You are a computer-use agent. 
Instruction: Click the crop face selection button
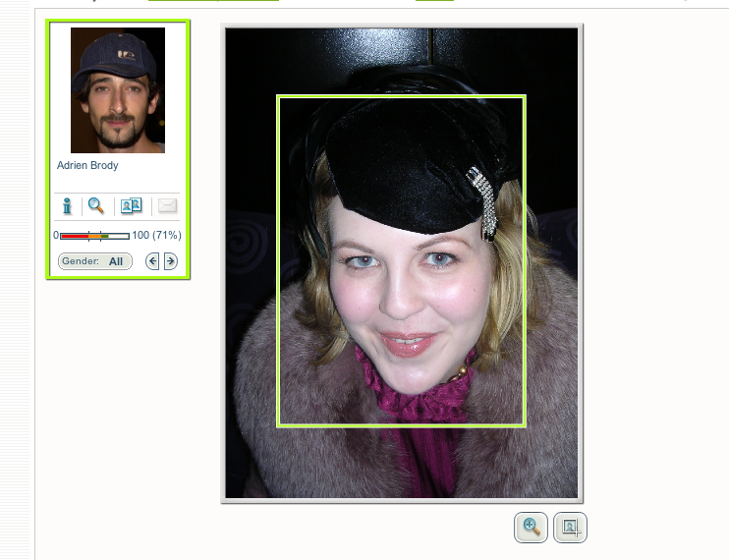tap(570, 528)
